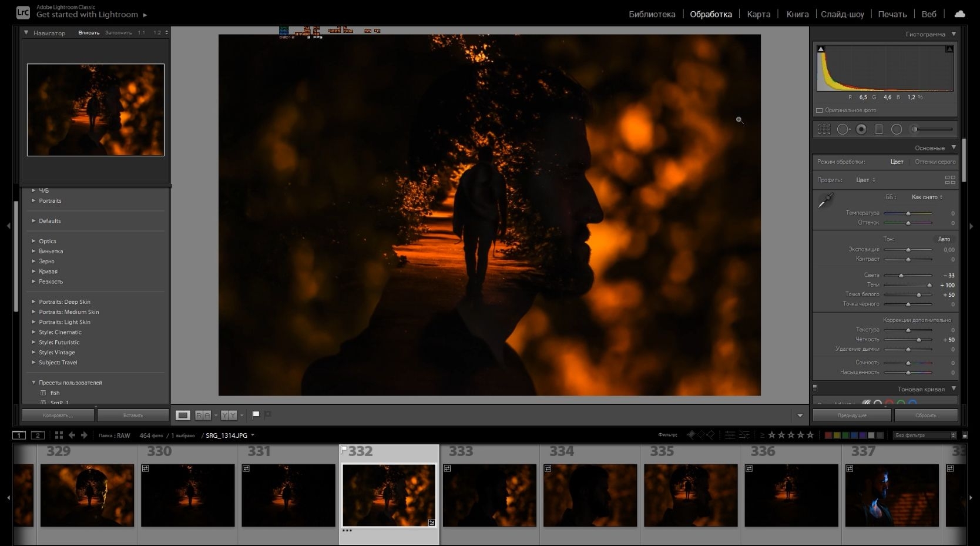Select the red eye correction tool
The image size is (980, 546).
coord(861,129)
